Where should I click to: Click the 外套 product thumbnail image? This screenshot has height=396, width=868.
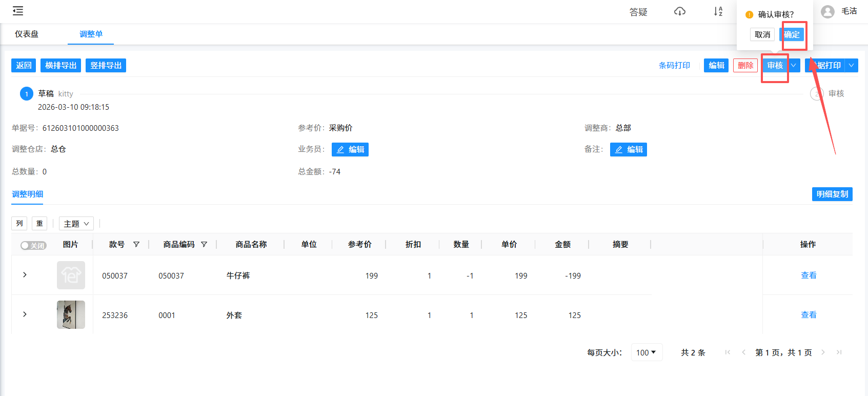(x=71, y=314)
